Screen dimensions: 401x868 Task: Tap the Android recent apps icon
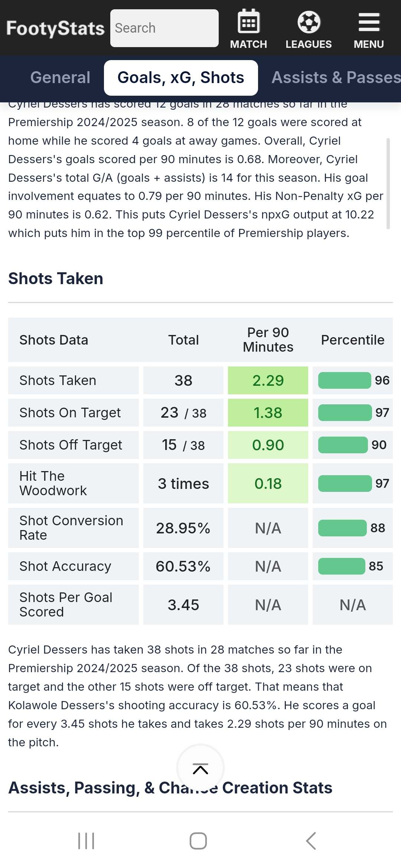tap(86, 841)
